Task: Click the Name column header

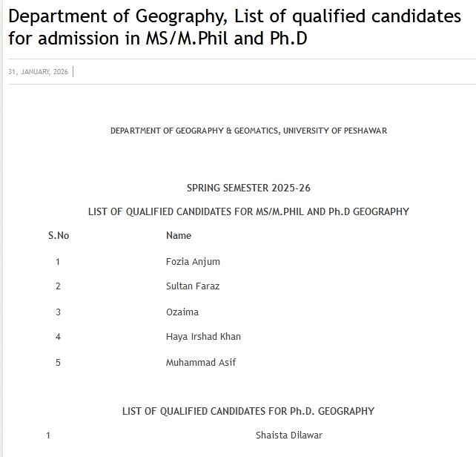Action: coord(179,236)
